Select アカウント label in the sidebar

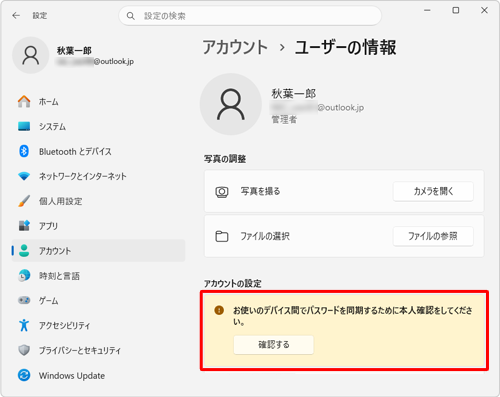[x=55, y=251]
